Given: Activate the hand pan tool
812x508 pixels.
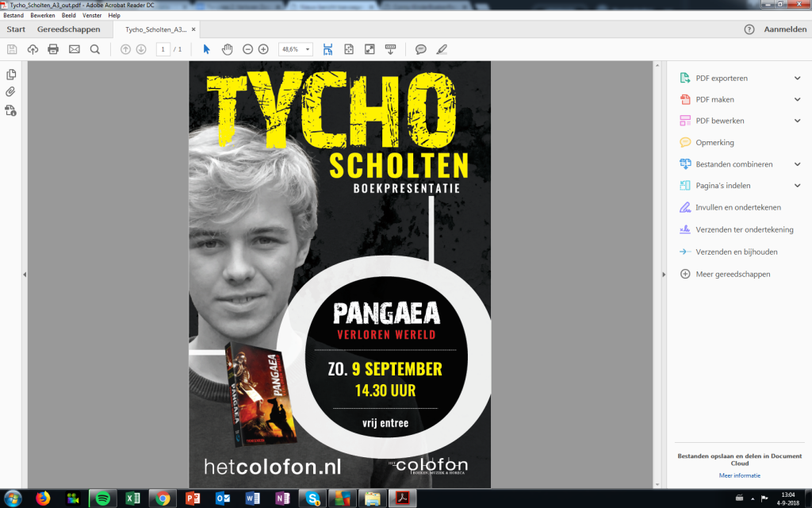Looking at the screenshot, I should tap(228, 49).
